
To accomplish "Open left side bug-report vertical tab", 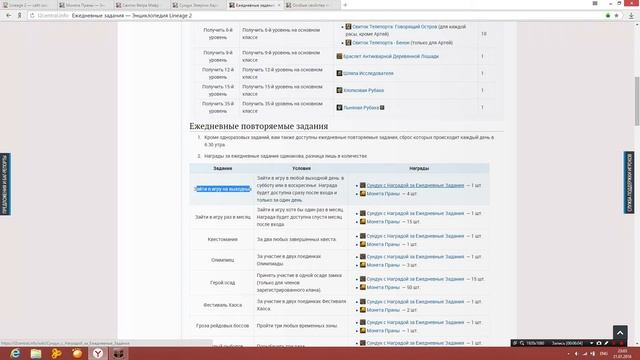I will (x=5, y=184).
